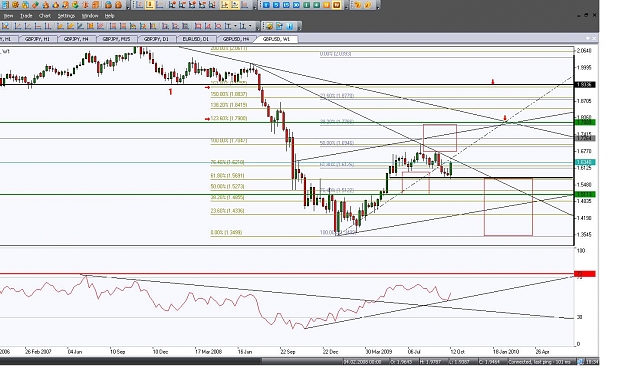
Task: Select the first Fibonacci retracement tool icon
Action: tap(113, 26)
